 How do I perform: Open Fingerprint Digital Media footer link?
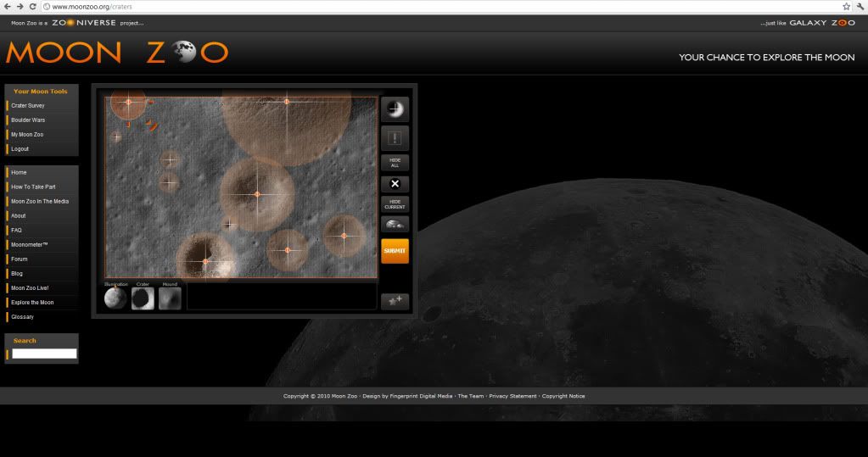[421, 396]
